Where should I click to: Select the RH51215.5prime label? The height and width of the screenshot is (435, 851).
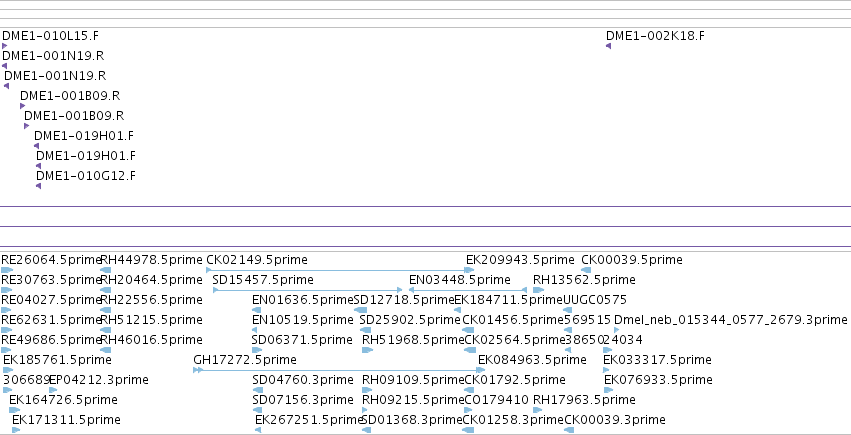tap(151, 320)
